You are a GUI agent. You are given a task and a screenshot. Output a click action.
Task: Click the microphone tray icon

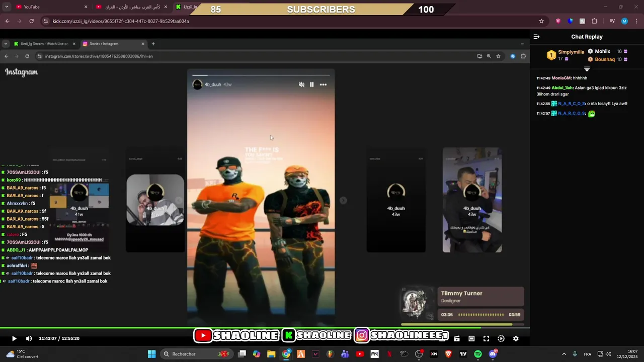pos(575,354)
